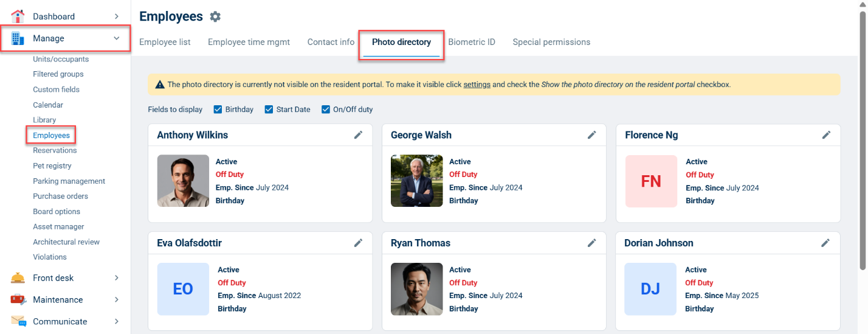Uncheck the On/Off duty field checkbox
Screen dimensions: 868x334
[326, 110]
